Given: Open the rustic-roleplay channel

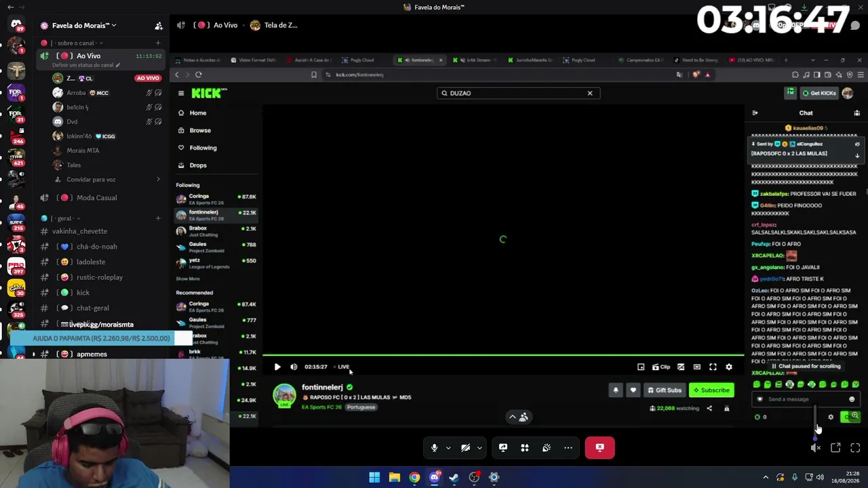Looking at the screenshot, I should (100, 277).
